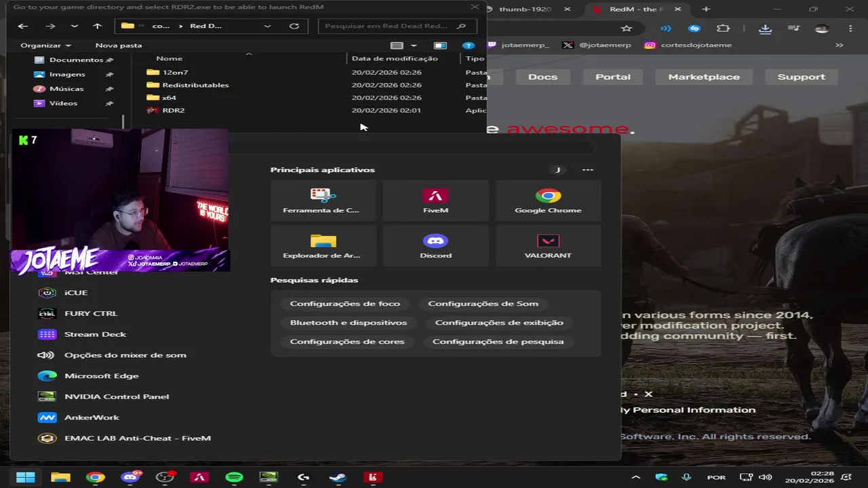The width and height of the screenshot is (868, 488).
Task: Change file list view layout icon
Action: 397,45
